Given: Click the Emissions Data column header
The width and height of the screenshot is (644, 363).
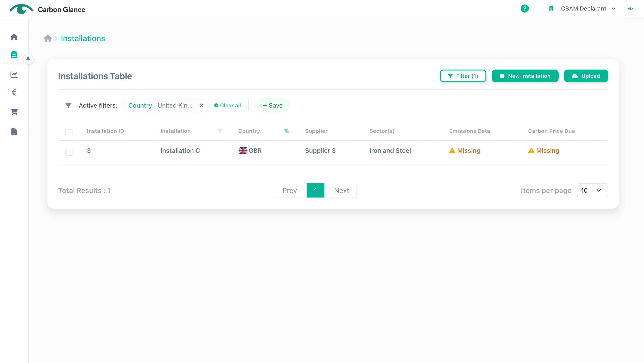Looking at the screenshot, I should [x=470, y=131].
